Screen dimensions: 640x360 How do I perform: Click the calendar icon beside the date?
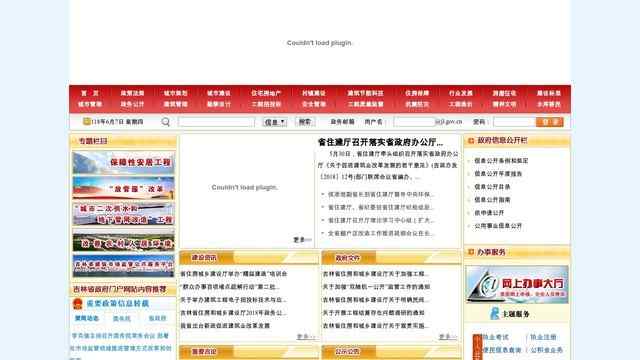[x=87, y=121]
